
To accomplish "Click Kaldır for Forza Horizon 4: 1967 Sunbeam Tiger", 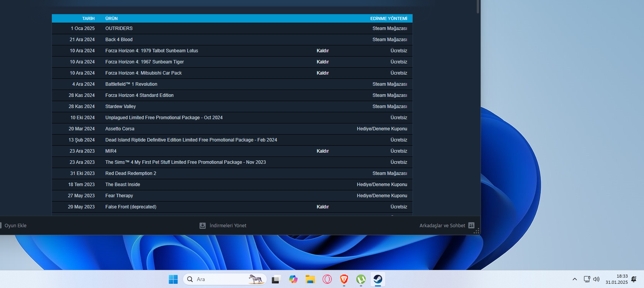I will click(323, 62).
